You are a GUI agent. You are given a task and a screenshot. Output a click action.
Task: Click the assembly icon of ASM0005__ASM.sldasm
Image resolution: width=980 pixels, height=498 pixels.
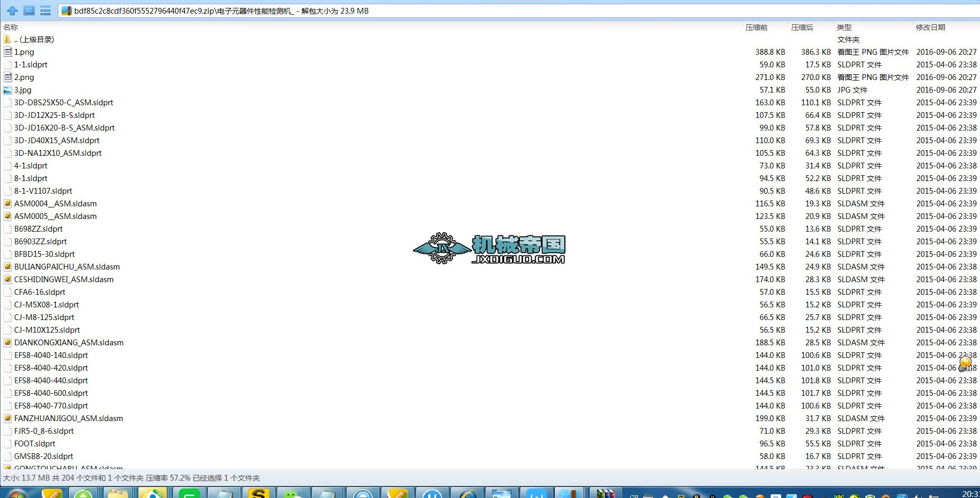click(x=7, y=216)
